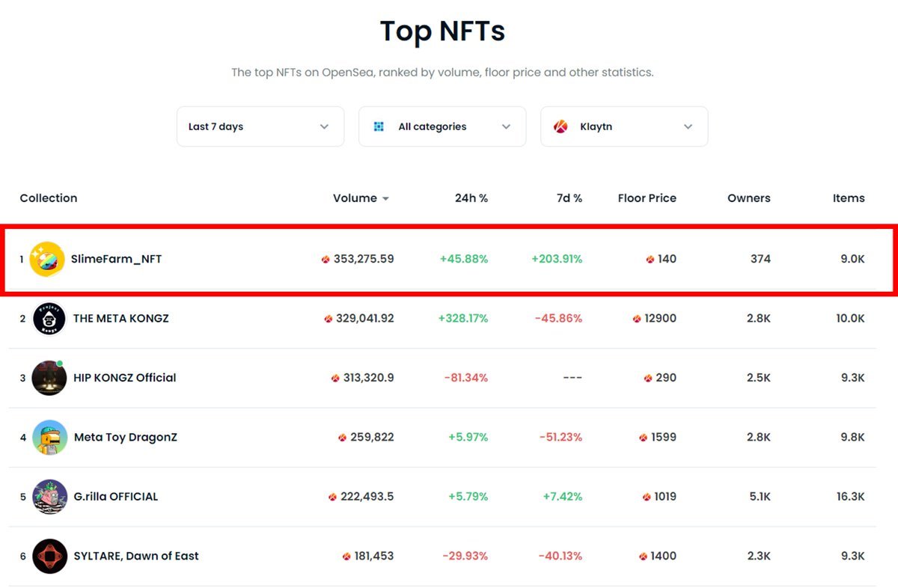The height and width of the screenshot is (588, 898).
Task: Click the Klay icon beside floor price 1400
Action: 644,557
